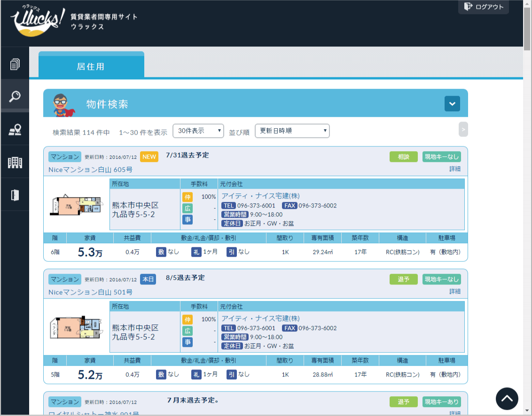Click 8/5退去予定 text on 501号
Viewport: 532px width, 416px height.
click(x=185, y=277)
